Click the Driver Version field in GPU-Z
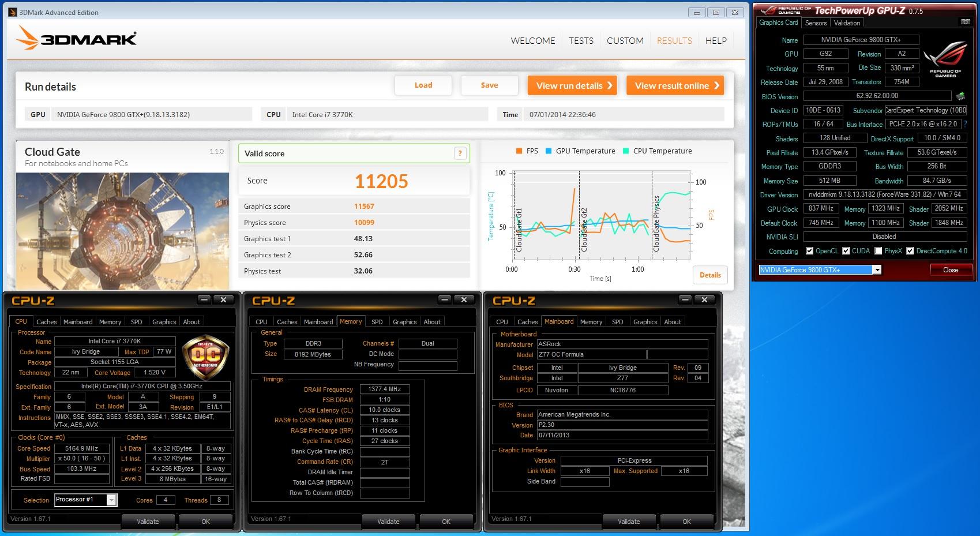The height and width of the screenshot is (536, 980). pos(885,195)
